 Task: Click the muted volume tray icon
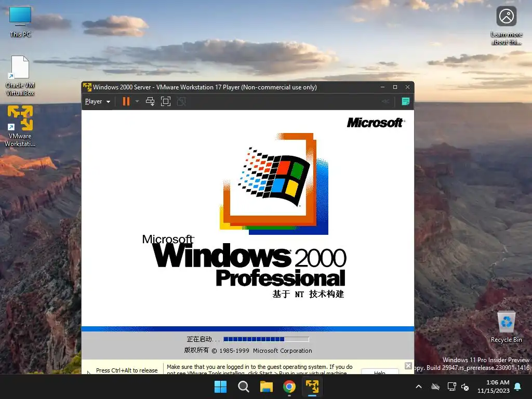coord(465,387)
